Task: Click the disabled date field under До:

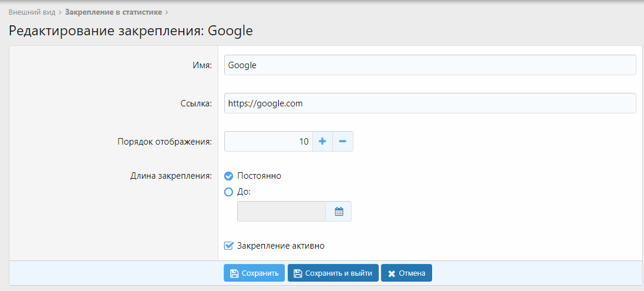Action: pos(281,212)
